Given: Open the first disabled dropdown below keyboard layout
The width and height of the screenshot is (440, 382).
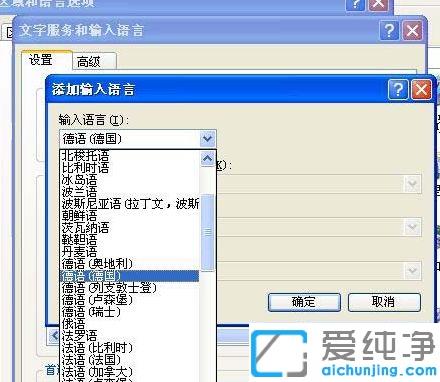Looking at the screenshot, I should click(413, 184).
